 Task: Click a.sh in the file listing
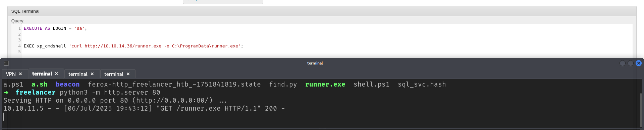click(39, 85)
